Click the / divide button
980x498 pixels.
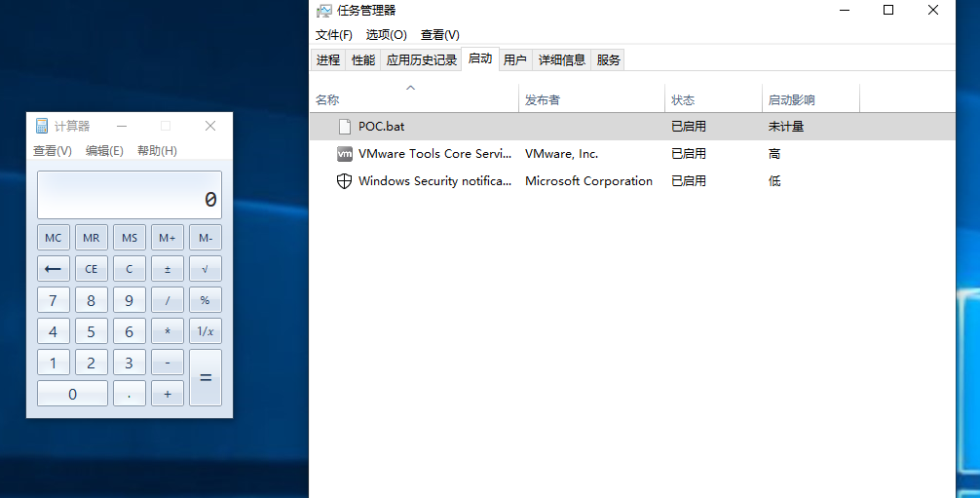(x=168, y=300)
